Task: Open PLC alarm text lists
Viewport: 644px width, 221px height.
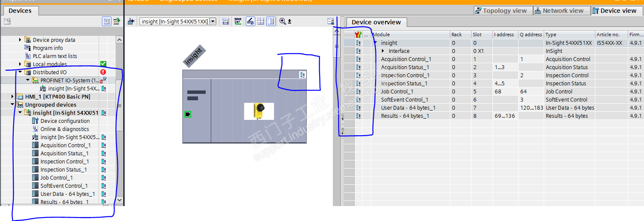Action: pyautogui.click(x=55, y=56)
